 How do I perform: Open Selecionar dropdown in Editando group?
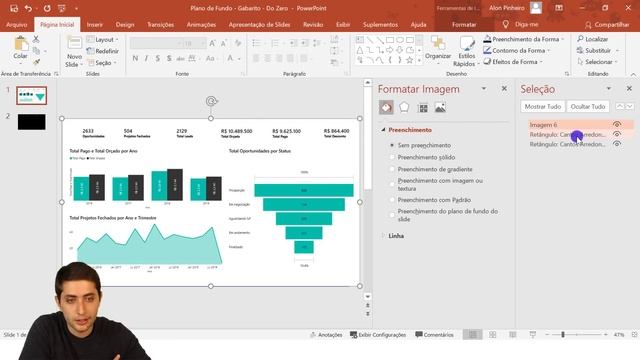click(598, 62)
